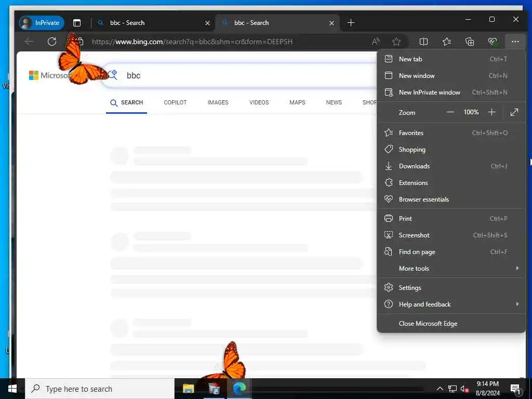532x399 pixels.
Task: Close the first bbc - Search tab
Action: [207, 23]
